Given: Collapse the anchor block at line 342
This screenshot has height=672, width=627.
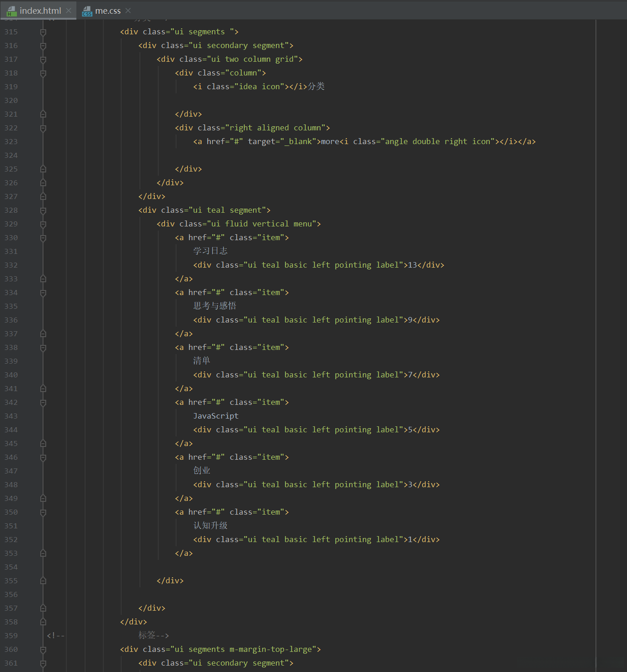Looking at the screenshot, I should [x=43, y=403].
